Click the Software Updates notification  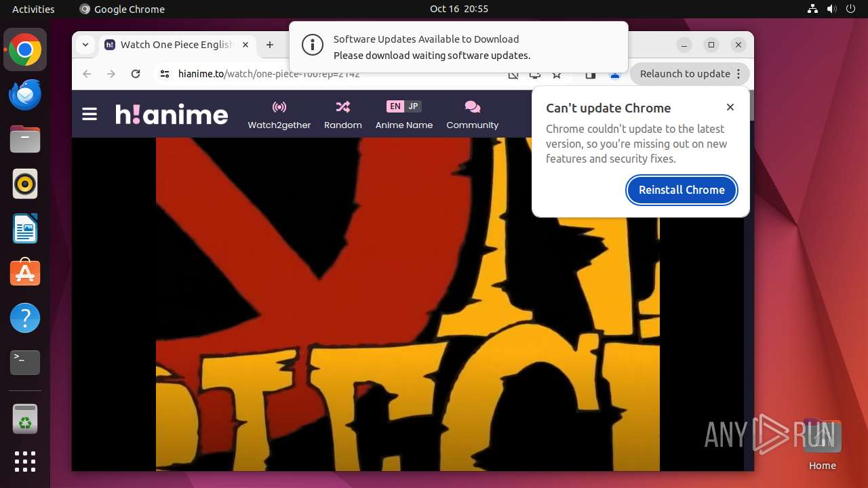tap(458, 47)
